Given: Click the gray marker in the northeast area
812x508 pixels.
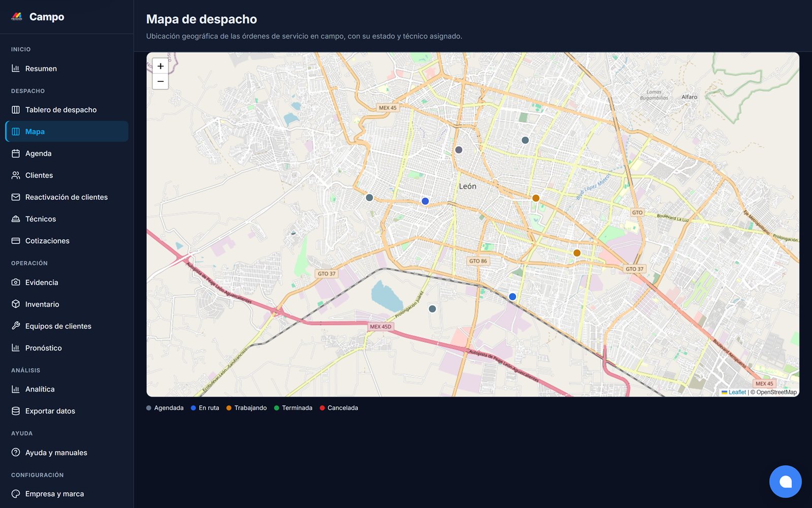Looking at the screenshot, I should pos(525,140).
